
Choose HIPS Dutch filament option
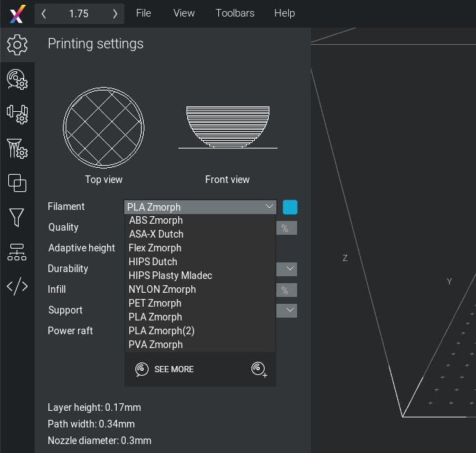(x=200, y=262)
